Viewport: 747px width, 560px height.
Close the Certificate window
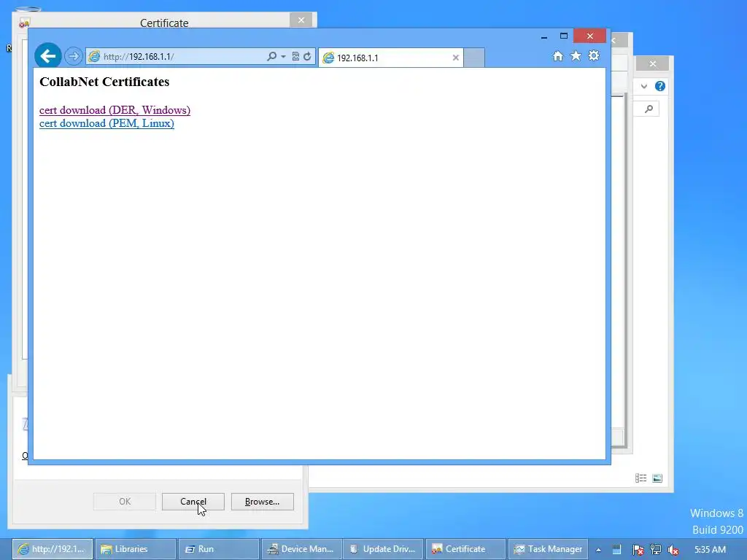coord(301,20)
